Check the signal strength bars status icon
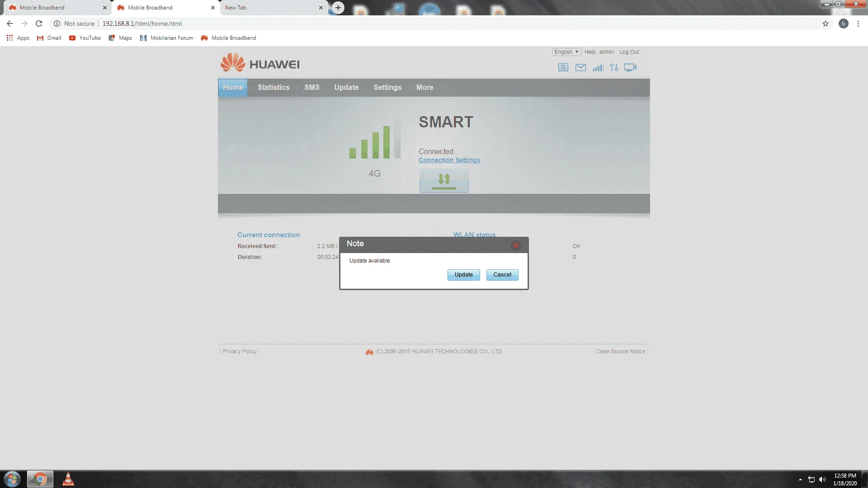The image size is (868, 488). (598, 67)
